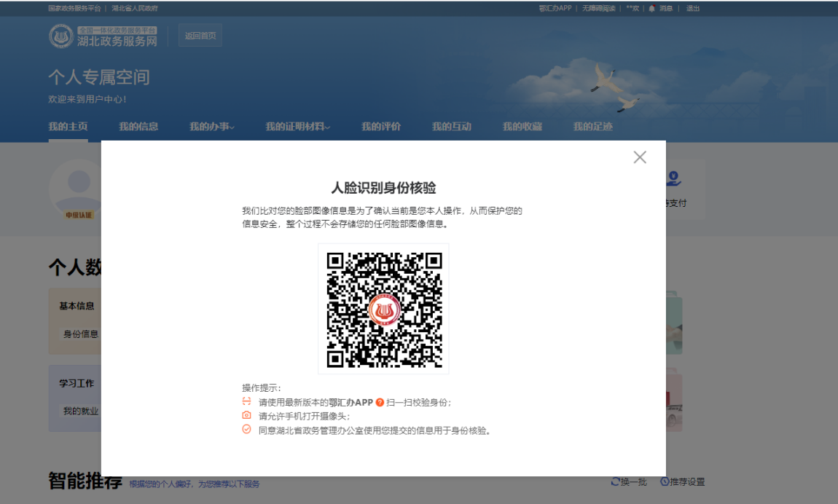This screenshot has width=838, height=504.
Task: Expand the 我的证明材料 dropdown menu
Action: coord(298,127)
